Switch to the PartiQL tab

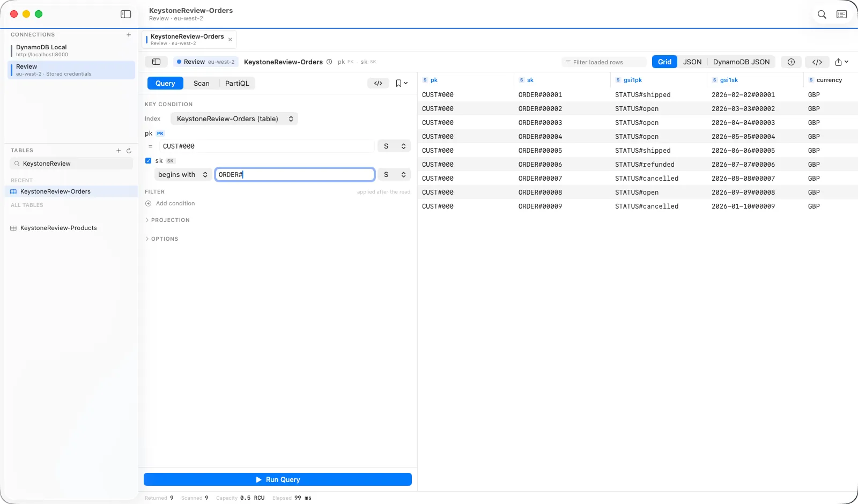pos(237,83)
